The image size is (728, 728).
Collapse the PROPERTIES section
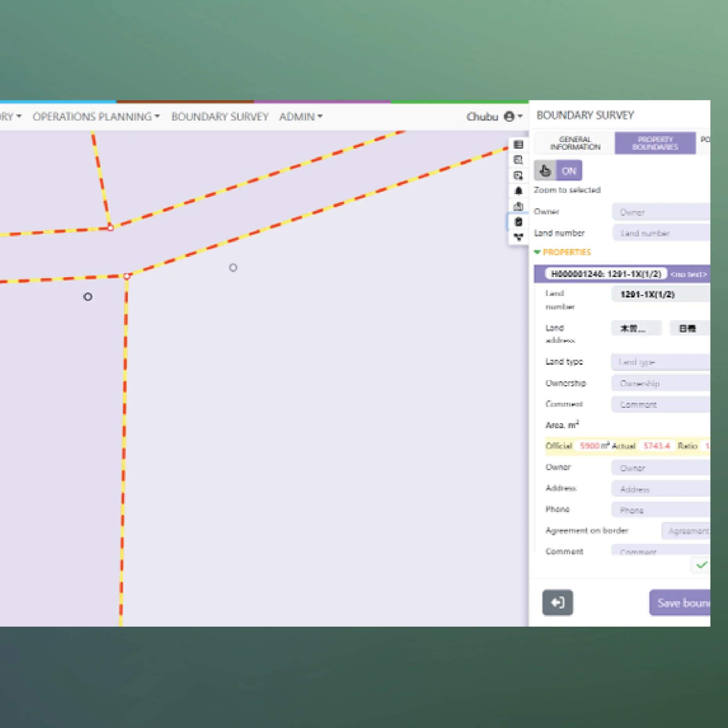[x=538, y=252]
